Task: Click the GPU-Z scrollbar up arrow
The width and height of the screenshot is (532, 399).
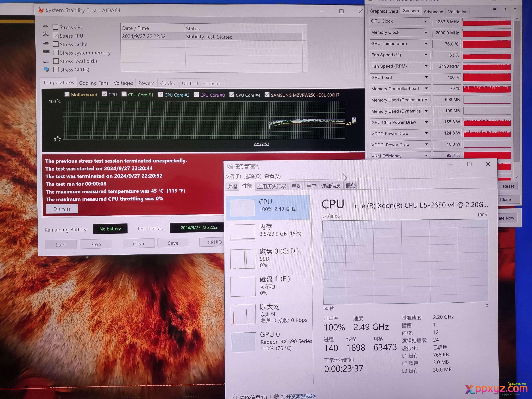Action: (x=517, y=18)
